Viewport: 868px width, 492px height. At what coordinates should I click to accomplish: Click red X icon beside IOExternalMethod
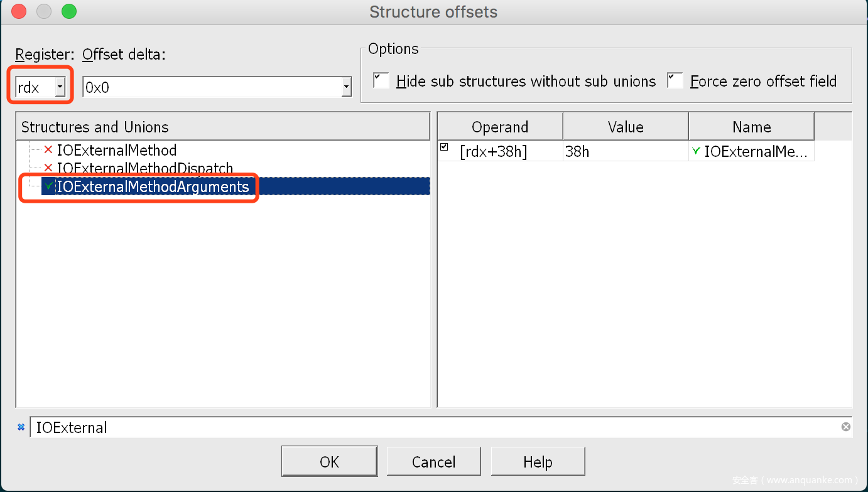pos(48,150)
